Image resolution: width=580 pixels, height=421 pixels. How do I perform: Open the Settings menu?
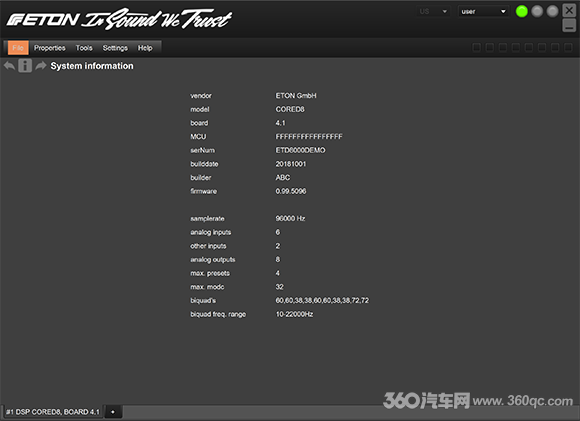115,48
